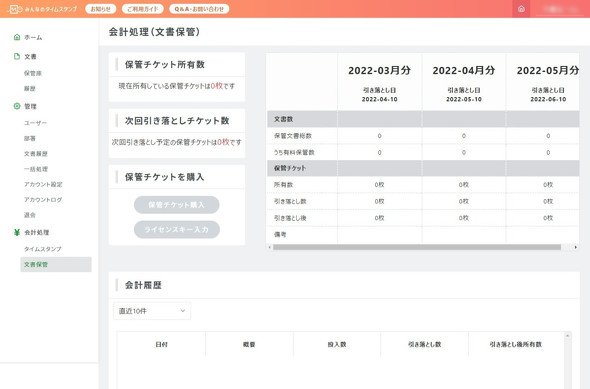
Task: Click the ライセンスキー入力 button
Action: [176, 229]
